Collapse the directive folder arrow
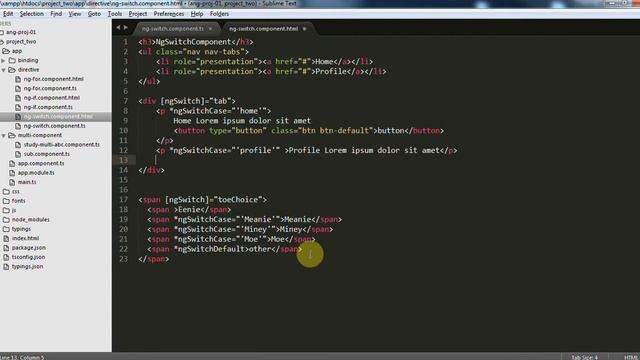Screen dimensions: 640x360 coord(4,70)
